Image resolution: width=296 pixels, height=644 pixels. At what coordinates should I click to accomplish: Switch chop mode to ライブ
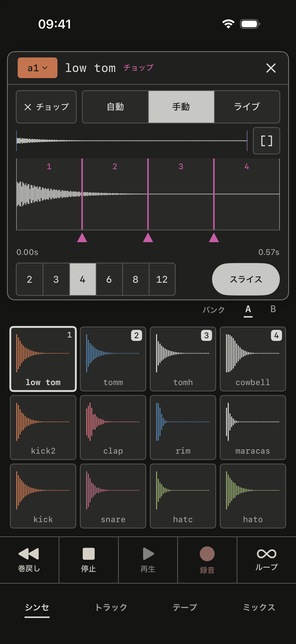coord(247,107)
